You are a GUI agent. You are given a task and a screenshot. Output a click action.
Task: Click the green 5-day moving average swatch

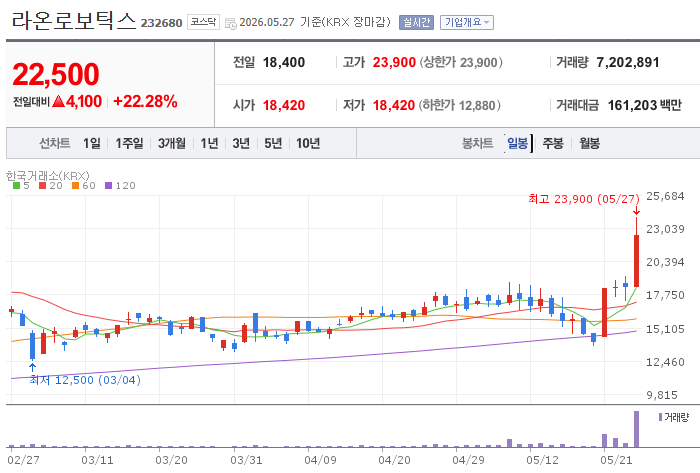pyautogui.click(x=17, y=186)
